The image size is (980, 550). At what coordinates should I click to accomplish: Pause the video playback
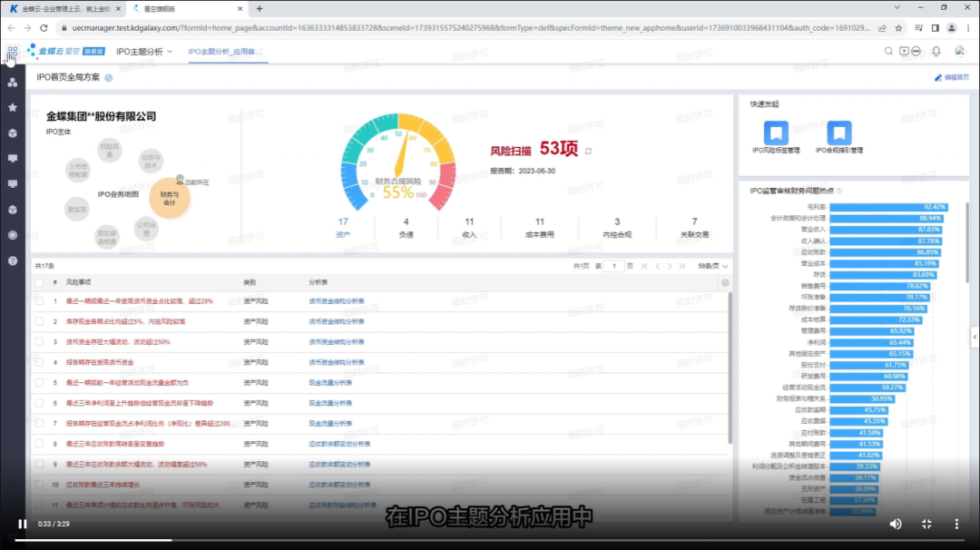23,524
